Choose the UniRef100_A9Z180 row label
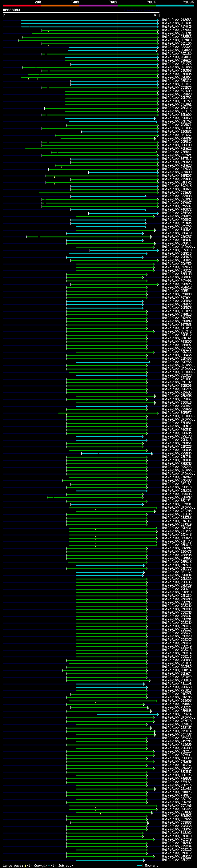Viewport: 197px width, 868px height. [x=176, y=54]
